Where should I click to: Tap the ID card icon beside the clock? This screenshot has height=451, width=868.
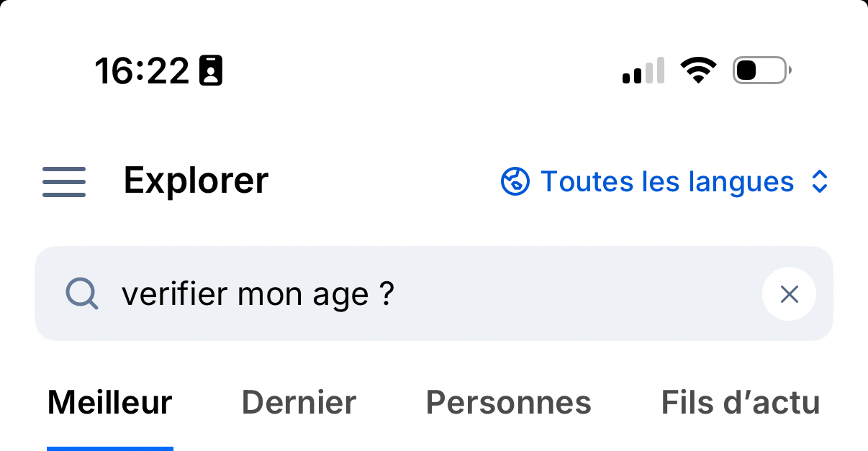[211, 70]
